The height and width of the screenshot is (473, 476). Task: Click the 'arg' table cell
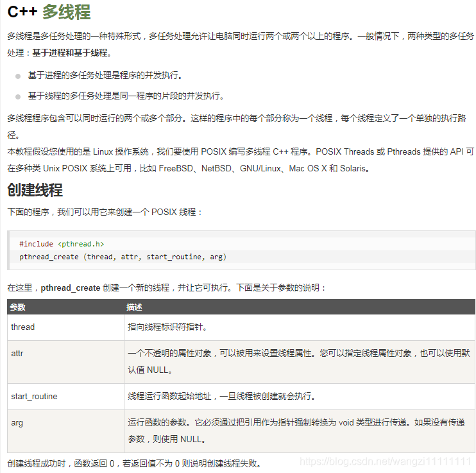click(65, 431)
